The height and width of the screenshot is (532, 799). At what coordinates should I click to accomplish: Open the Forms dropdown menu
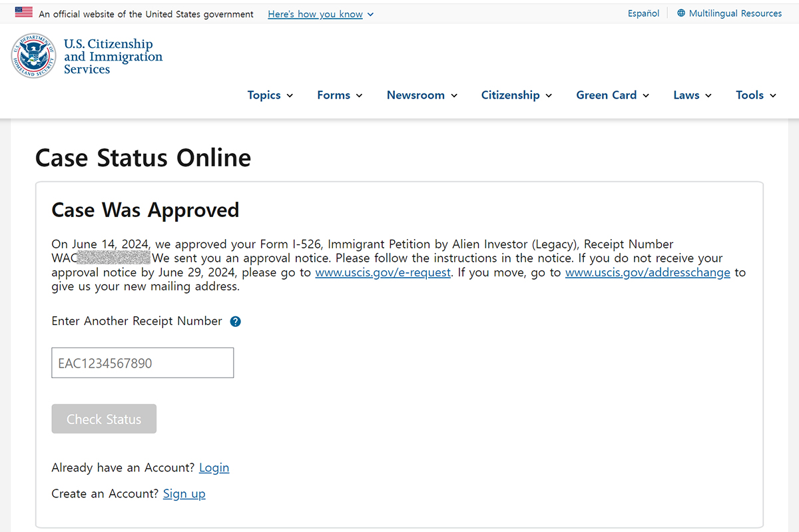click(x=340, y=95)
